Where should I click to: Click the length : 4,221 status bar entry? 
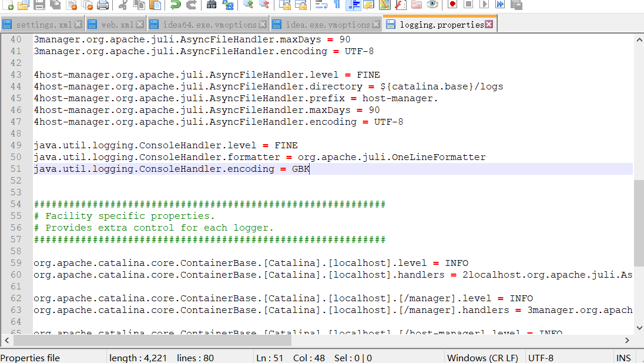tap(138, 358)
